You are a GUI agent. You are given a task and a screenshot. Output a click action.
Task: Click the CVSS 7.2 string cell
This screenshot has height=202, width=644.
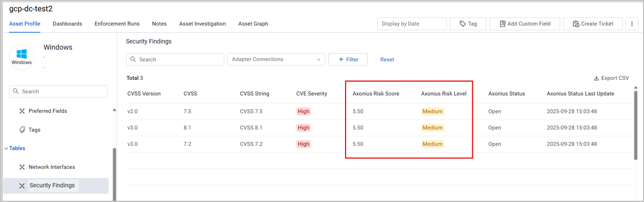click(x=251, y=144)
